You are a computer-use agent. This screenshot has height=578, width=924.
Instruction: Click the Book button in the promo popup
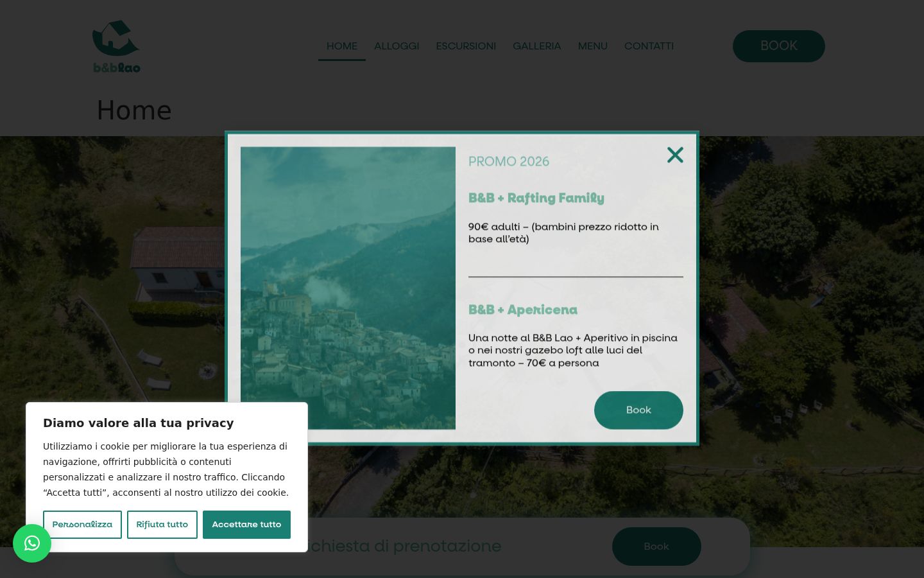pyautogui.click(x=638, y=410)
